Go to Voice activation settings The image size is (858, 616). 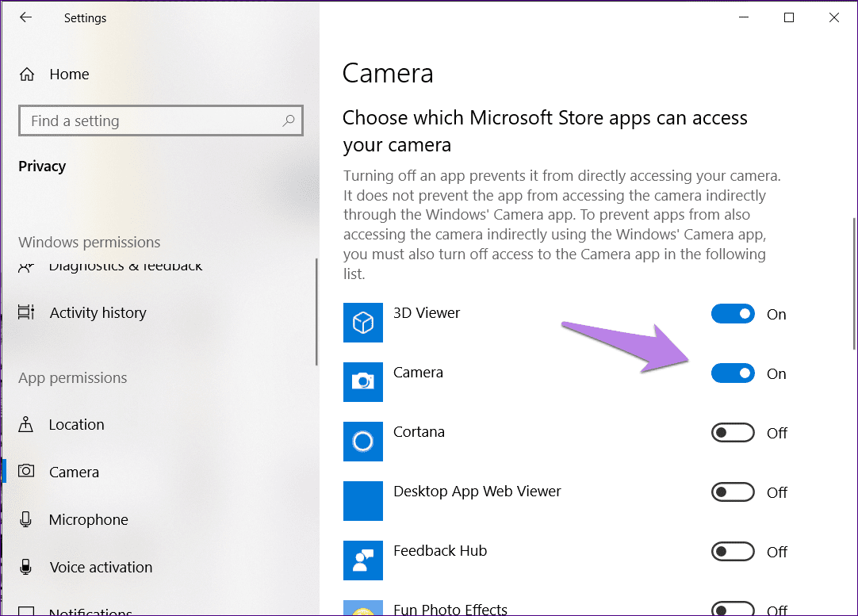101,568
